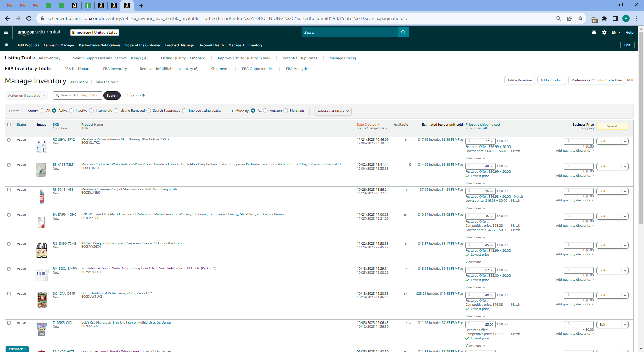
Task: Open the hamburger navigation menu
Action: (x=6, y=32)
